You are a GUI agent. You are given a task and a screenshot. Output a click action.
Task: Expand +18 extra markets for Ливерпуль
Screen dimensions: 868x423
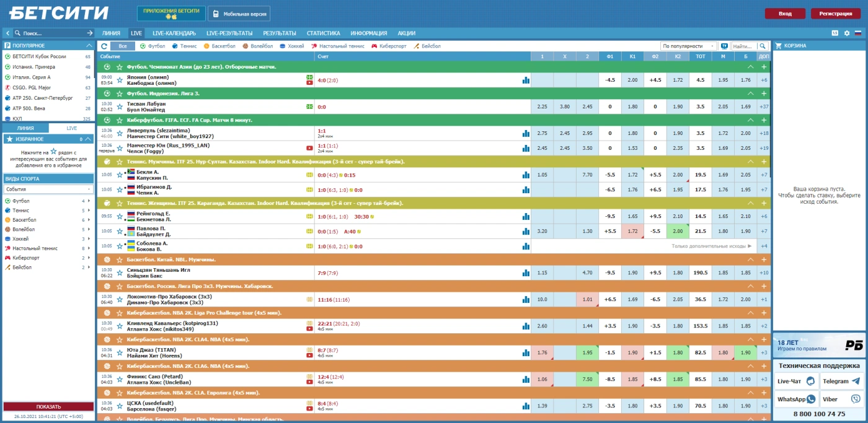tap(764, 133)
